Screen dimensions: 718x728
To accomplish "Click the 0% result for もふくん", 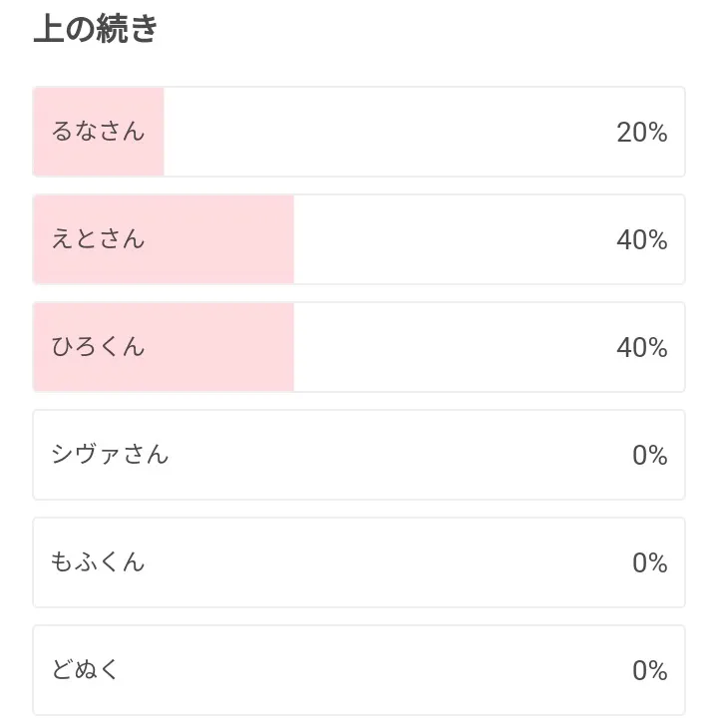I will (x=649, y=563).
